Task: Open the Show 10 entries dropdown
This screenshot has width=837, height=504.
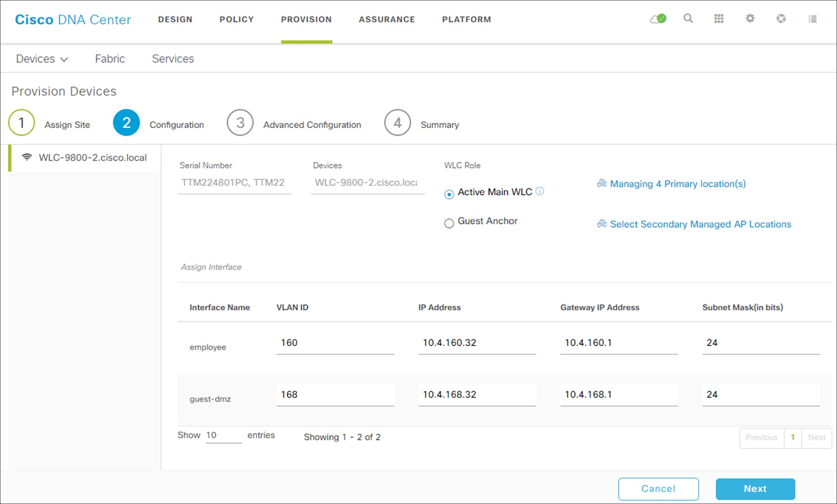Action: click(x=224, y=435)
